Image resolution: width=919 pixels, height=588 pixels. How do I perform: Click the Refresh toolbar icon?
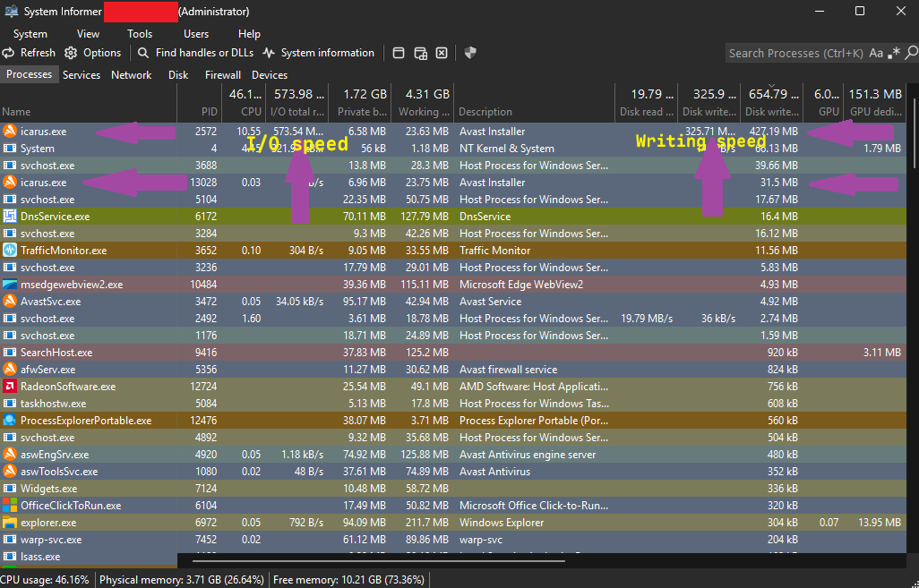coord(8,53)
